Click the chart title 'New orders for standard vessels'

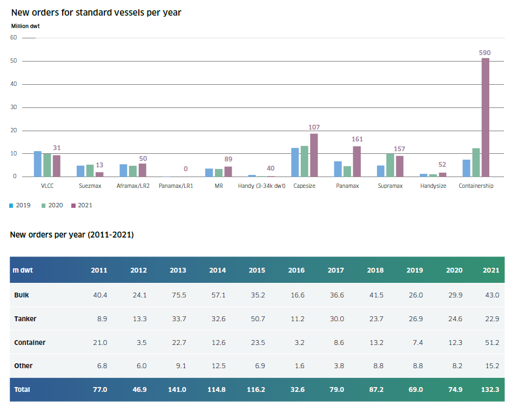pyautogui.click(x=96, y=12)
